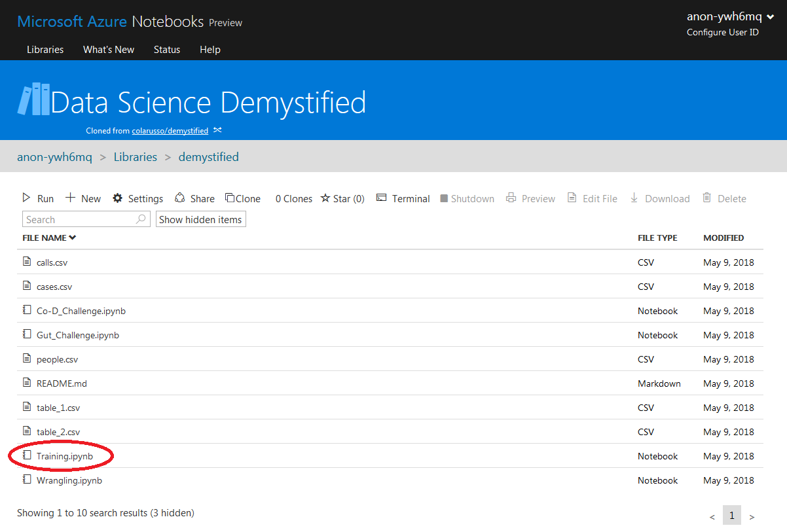Click the Run play icon
The height and width of the screenshot is (532, 787).
point(27,198)
